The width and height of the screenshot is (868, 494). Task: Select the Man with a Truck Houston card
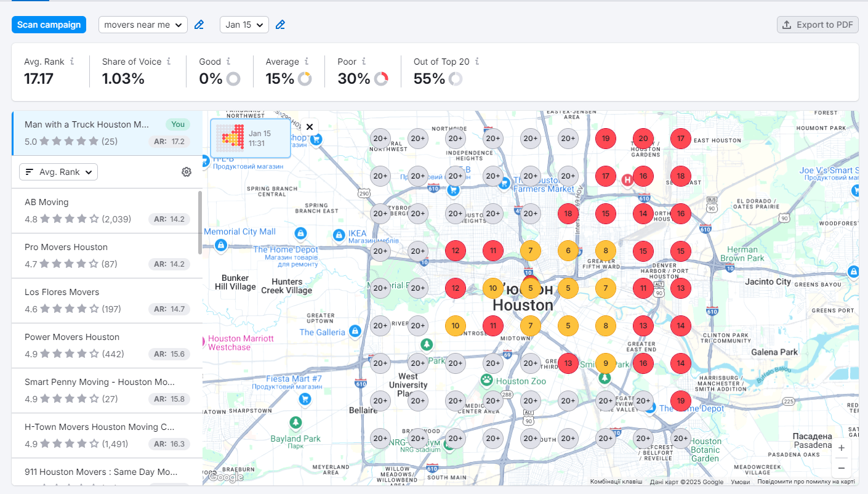point(107,133)
